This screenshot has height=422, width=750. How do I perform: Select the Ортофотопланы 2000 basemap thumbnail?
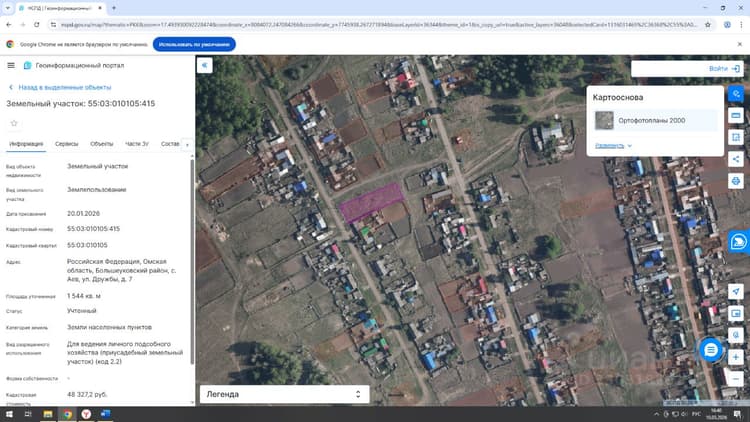(604, 121)
